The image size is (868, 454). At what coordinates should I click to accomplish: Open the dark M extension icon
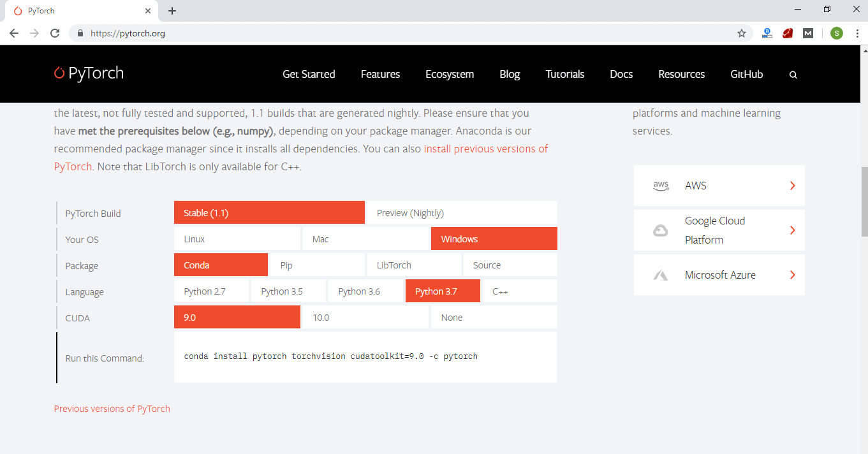point(808,33)
